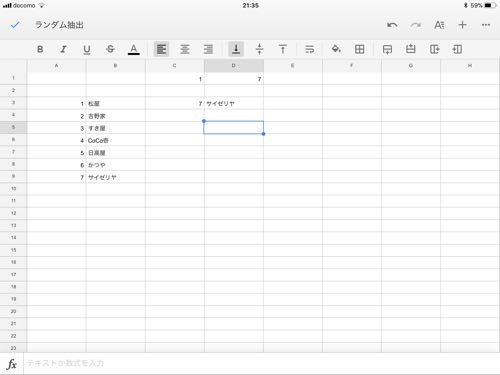This screenshot has height=375, width=500.
Task: Open the cell borders options
Action: coord(359,49)
